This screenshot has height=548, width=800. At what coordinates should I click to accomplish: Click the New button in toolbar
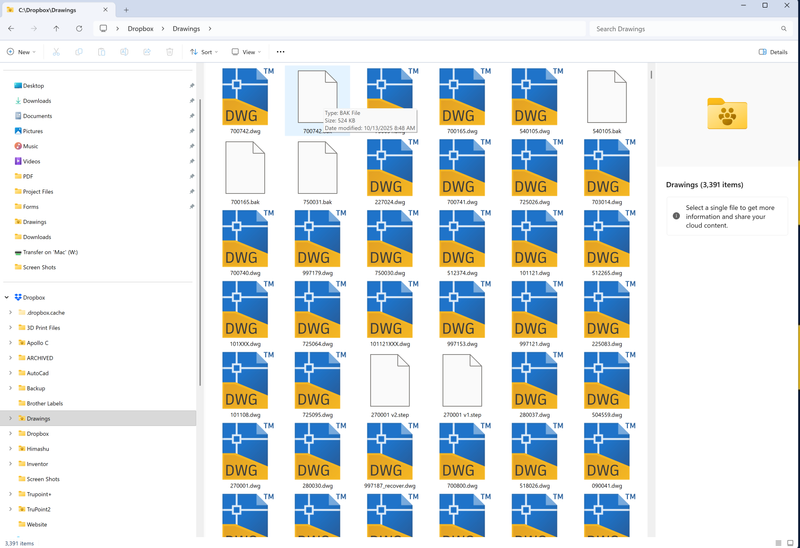tap(21, 52)
